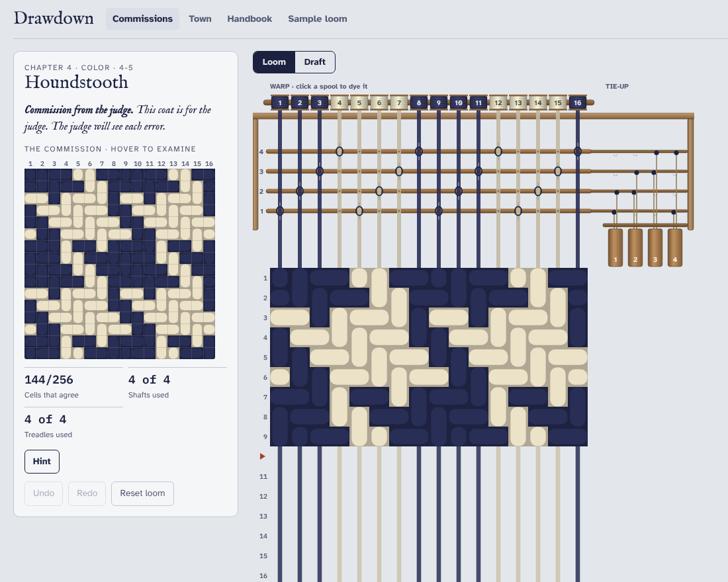The width and height of the screenshot is (728, 582).
Task: Click the "WARP · click a spool to dye it" label
Action: 318,87
